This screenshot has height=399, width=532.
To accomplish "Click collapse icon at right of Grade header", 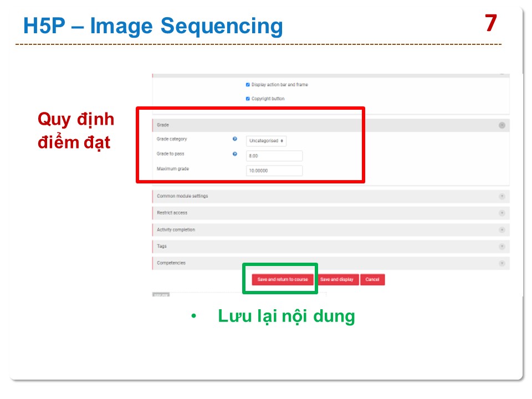I will [x=502, y=125].
